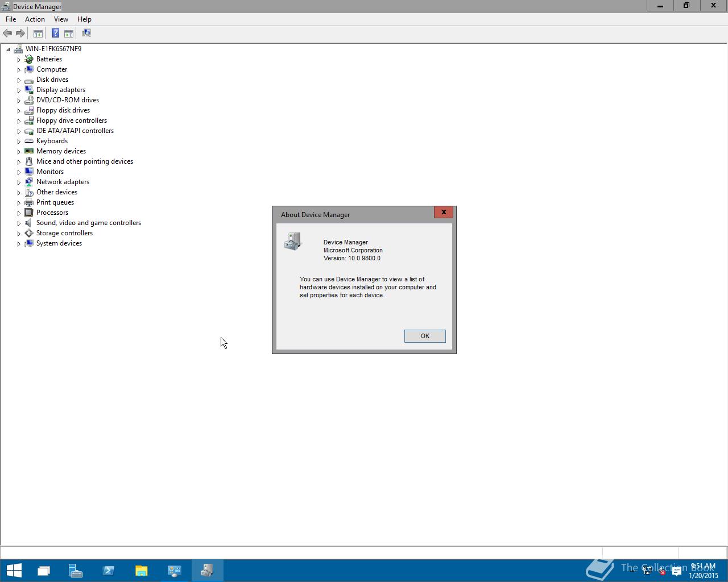Open the Start menu Windows logo
This screenshot has height=582, width=728.
pyautogui.click(x=14, y=570)
